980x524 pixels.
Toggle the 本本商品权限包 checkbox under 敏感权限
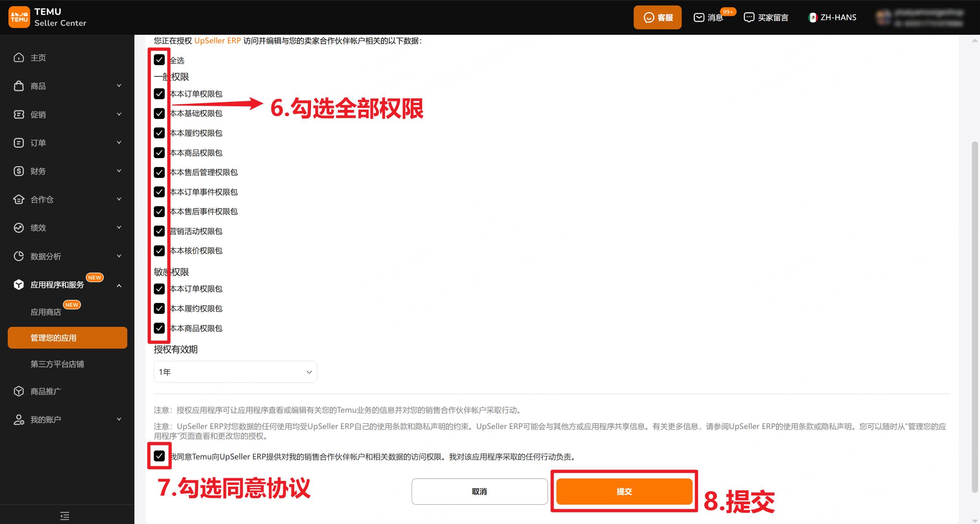[159, 328]
